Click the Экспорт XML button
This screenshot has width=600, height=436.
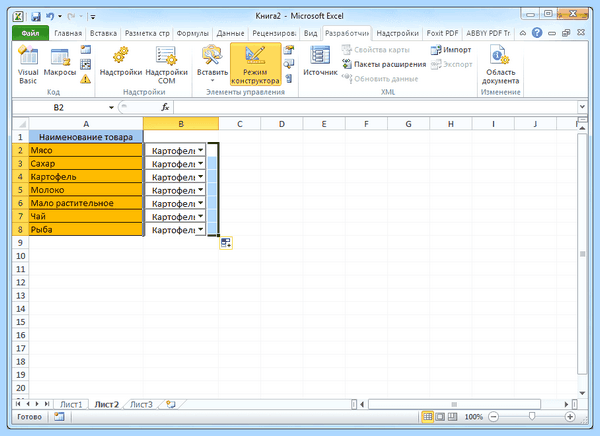[452, 64]
